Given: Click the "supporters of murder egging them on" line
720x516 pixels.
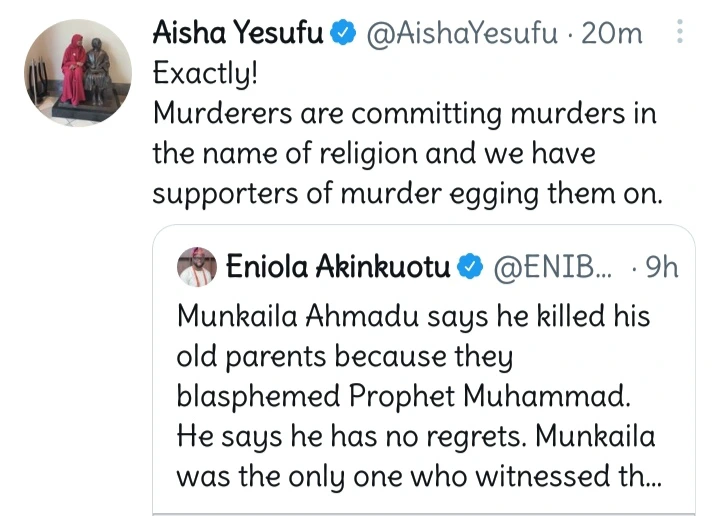Looking at the screenshot, I should (x=406, y=194).
